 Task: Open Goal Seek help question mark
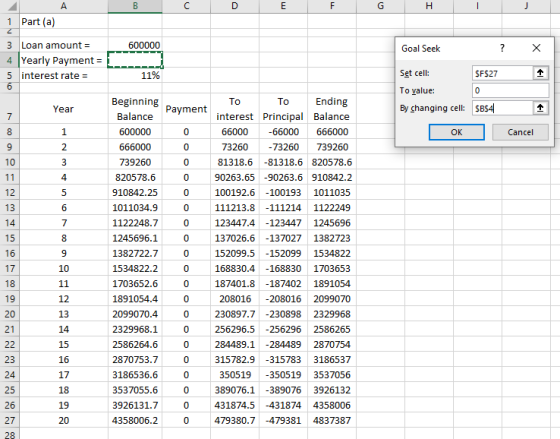(502, 48)
